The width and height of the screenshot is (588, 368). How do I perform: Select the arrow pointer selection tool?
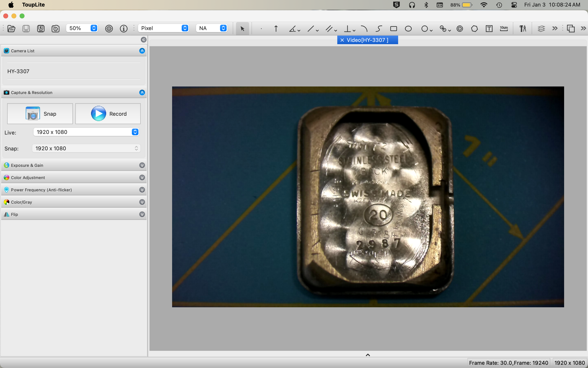point(242,28)
